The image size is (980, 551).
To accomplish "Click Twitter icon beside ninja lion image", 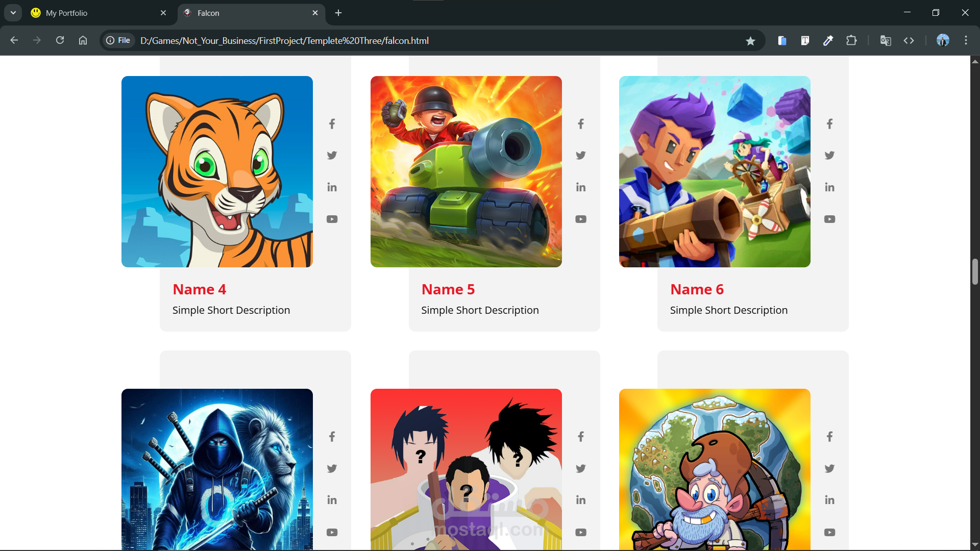I will (x=332, y=469).
